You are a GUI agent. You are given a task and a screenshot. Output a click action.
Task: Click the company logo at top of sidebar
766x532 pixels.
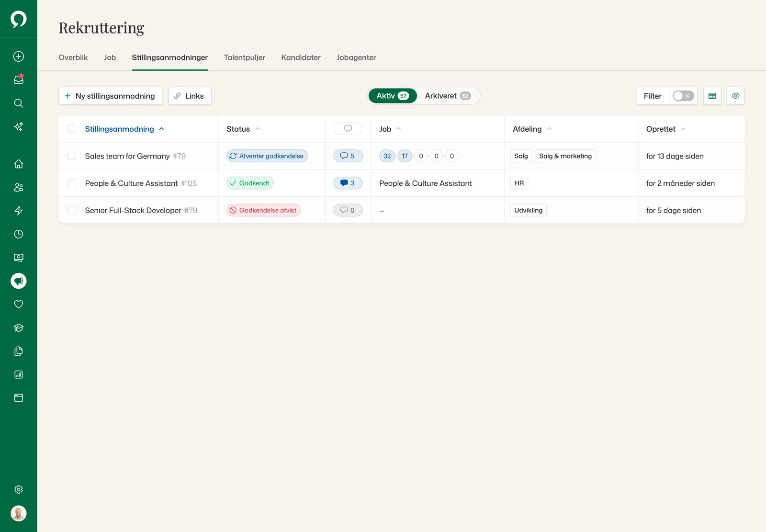pos(19,19)
